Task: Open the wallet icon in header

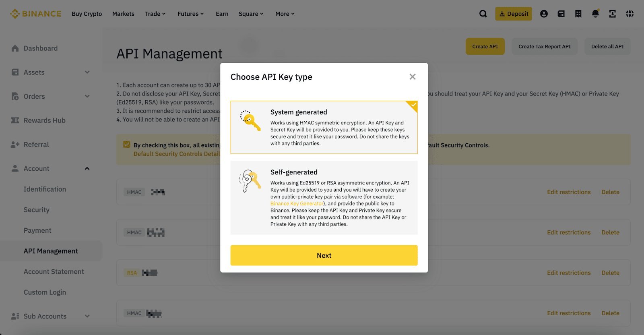Action: 561,14
